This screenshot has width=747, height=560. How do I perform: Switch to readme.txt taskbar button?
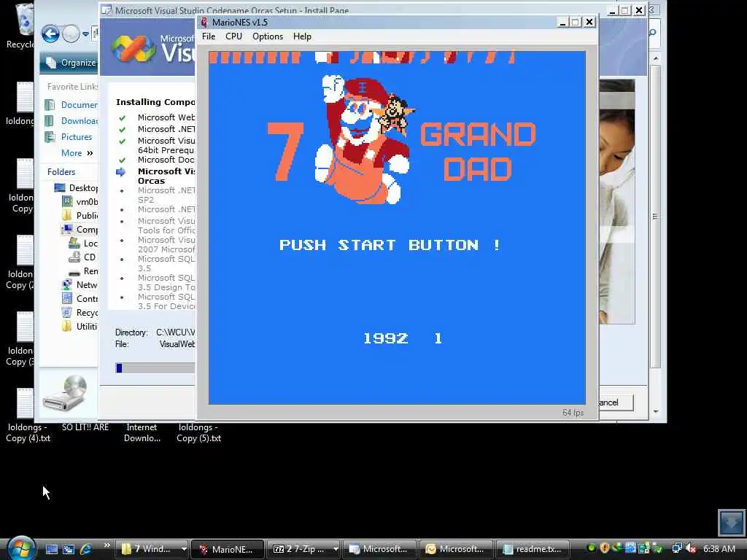(x=532, y=549)
